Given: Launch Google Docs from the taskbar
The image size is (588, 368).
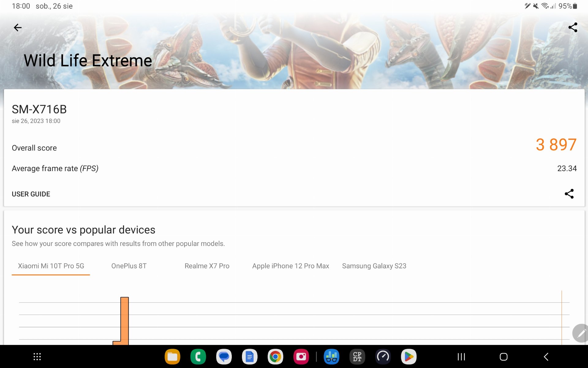Looking at the screenshot, I should point(250,357).
